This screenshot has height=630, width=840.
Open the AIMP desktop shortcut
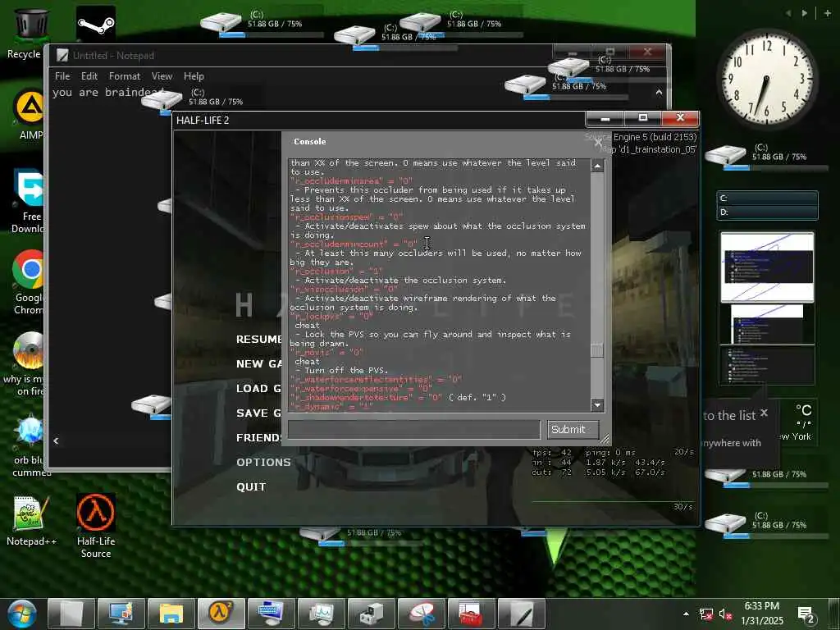point(30,115)
